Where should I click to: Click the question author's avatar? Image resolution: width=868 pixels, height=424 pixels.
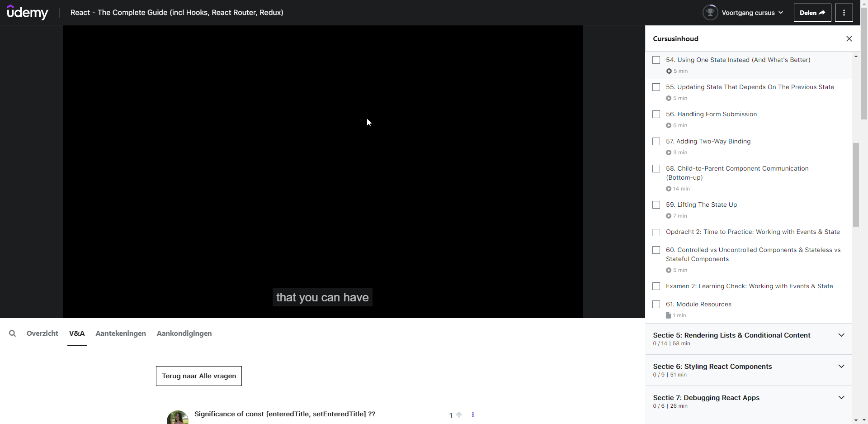[178, 417]
